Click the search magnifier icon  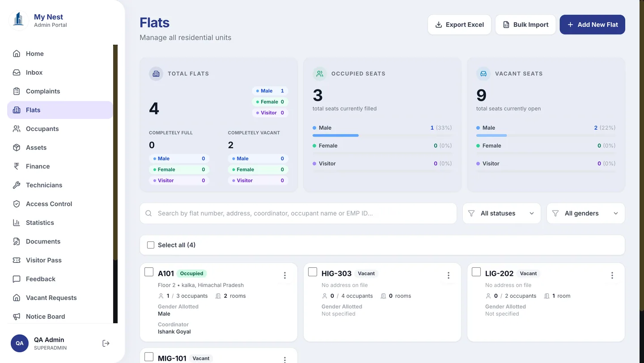[149, 214]
